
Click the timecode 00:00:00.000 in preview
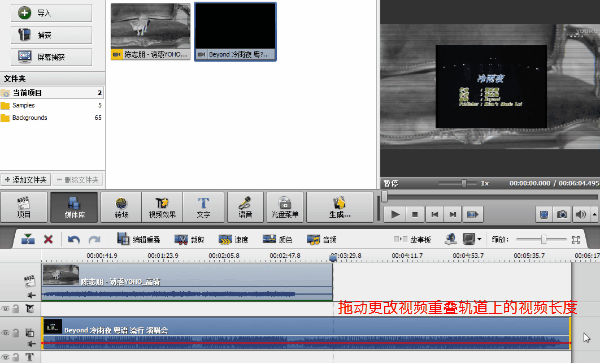coord(530,183)
